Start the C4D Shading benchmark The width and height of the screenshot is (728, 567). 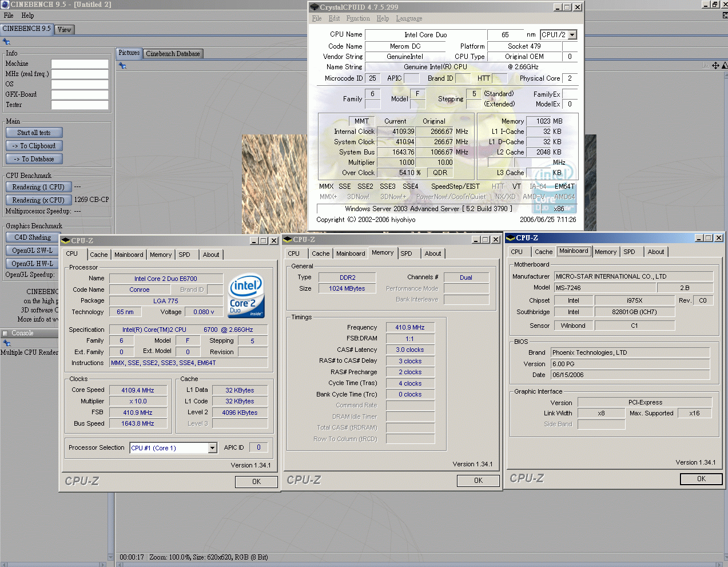coord(33,237)
